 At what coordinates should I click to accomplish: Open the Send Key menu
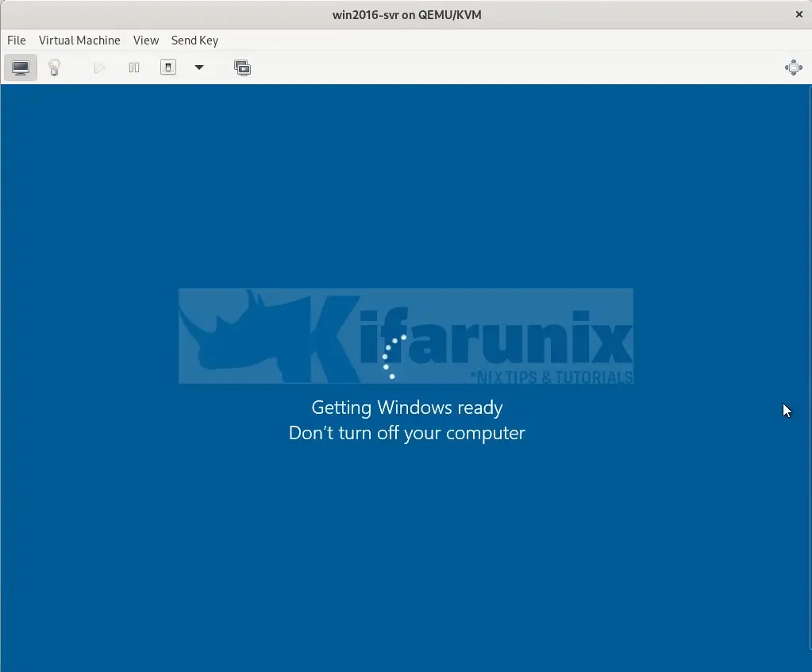coord(194,41)
